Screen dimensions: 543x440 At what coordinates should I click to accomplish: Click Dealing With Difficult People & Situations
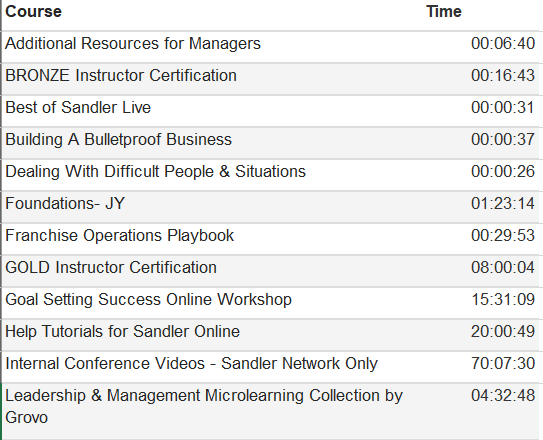pos(155,171)
